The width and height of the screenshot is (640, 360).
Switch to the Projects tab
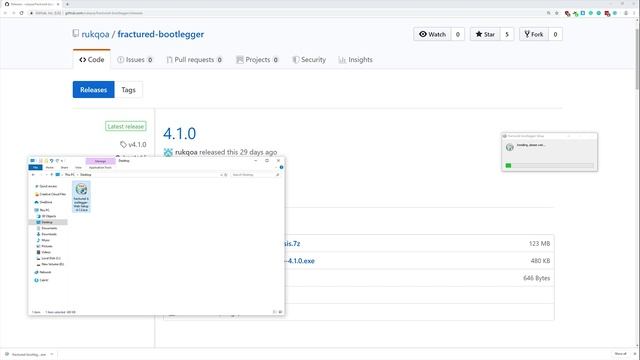click(x=257, y=60)
